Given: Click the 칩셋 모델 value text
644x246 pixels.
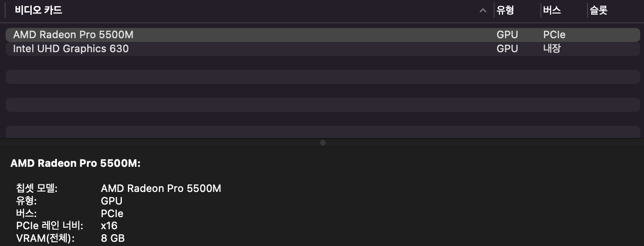Looking at the screenshot, I should click(x=161, y=189).
